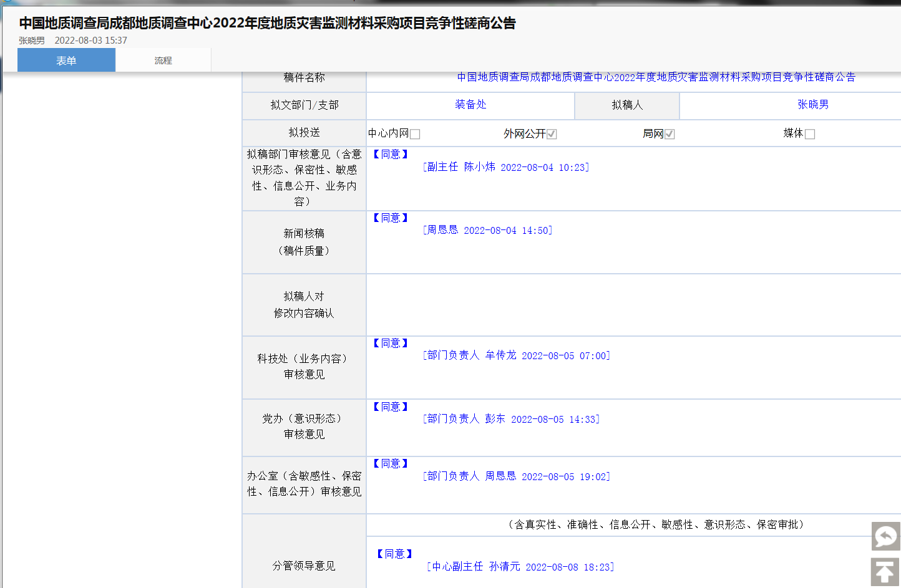Click the blue 张晓男 drafter name

click(813, 105)
